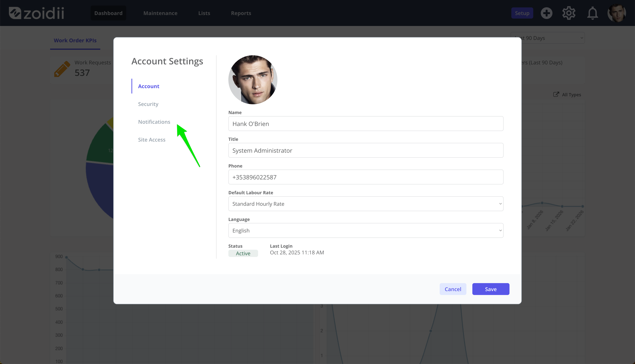Expand the Default Labour Rate dropdown
Viewport: 635px width, 364px height.
point(366,204)
